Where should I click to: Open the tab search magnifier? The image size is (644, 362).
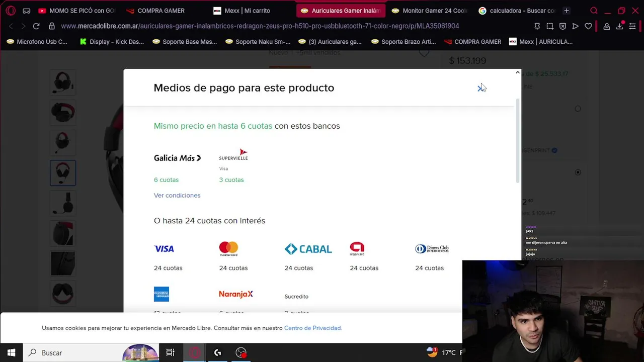[x=594, y=11]
